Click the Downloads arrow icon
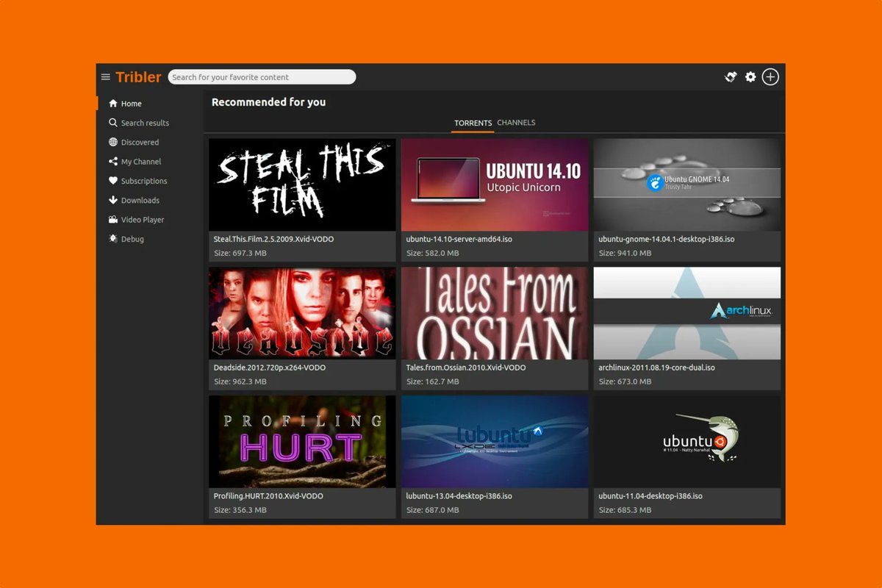The width and height of the screenshot is (882, 588). coord(113,200)
